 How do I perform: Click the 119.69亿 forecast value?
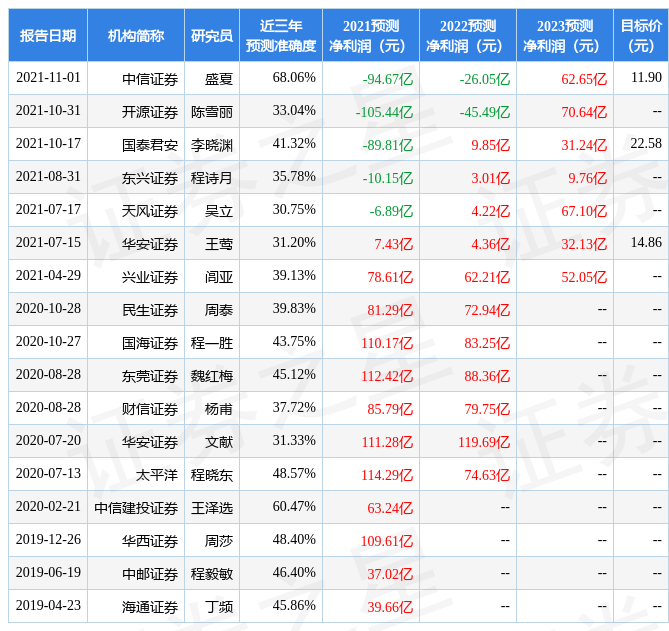click(x=484, y=442)
